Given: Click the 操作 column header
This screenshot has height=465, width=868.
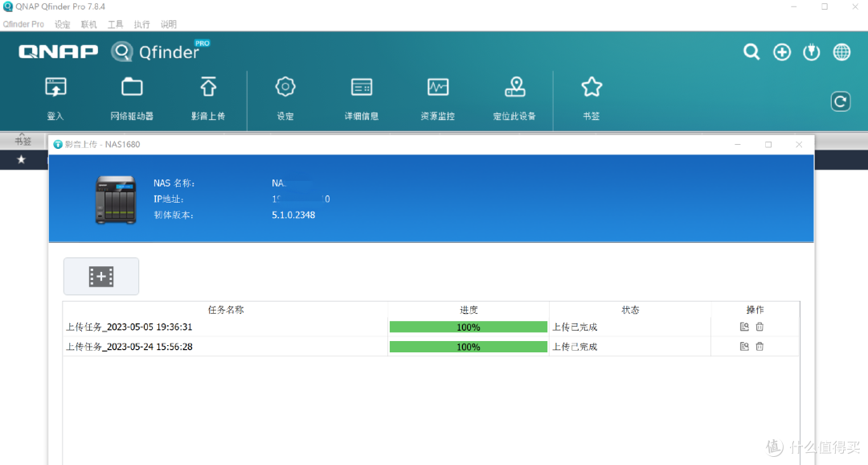Looking at the screenshot, I should pyautogui.click(x=755, y=310).
